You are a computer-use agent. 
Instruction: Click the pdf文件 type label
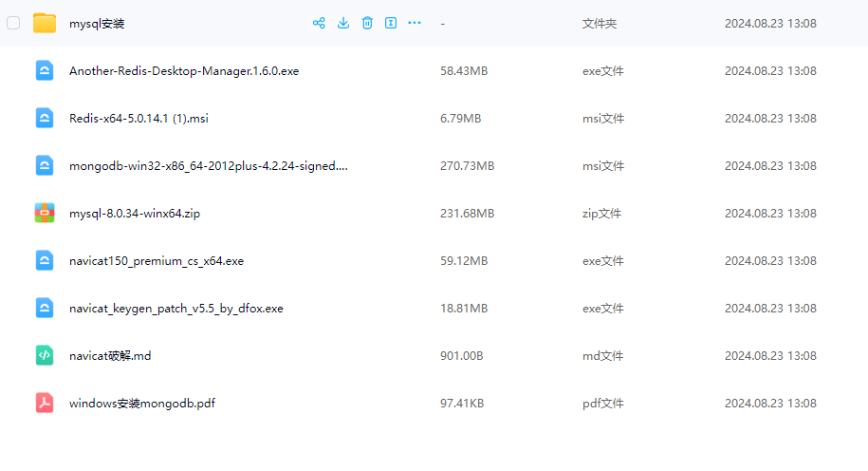[x=602, y=404]
